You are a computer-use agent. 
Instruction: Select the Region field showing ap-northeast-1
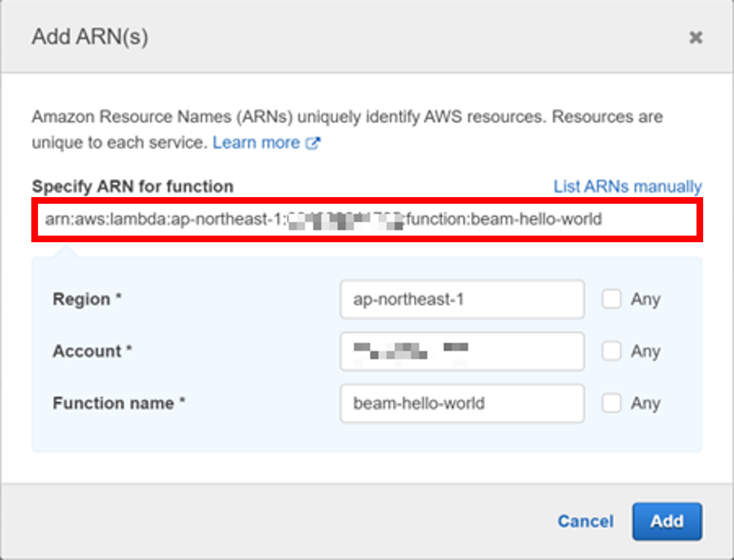pos(461,300)
